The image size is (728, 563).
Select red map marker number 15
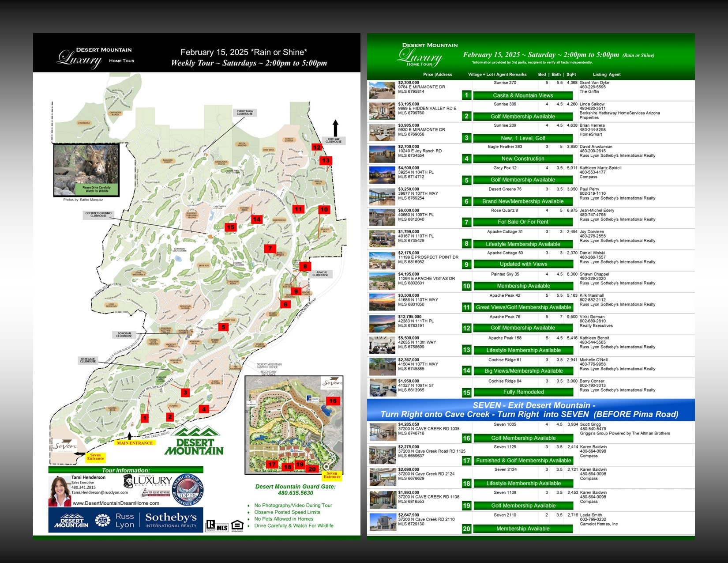tap(230, 227)
